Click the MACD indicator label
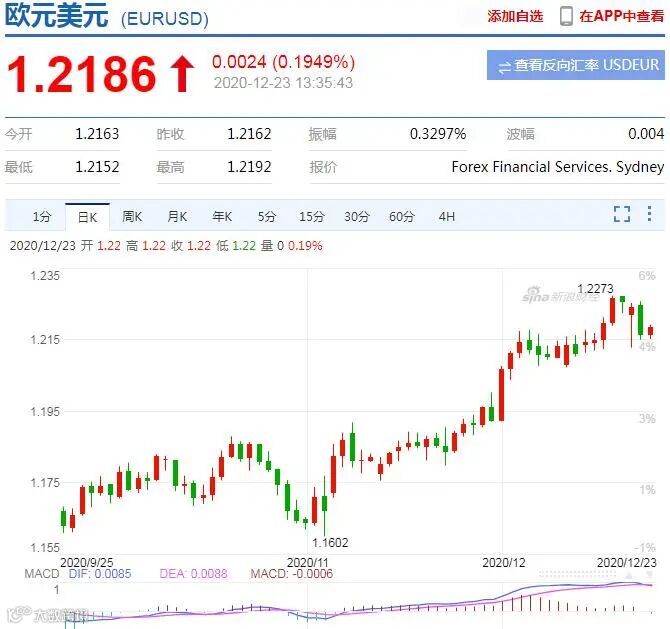670x629 pixels. [x=41, y=573]
